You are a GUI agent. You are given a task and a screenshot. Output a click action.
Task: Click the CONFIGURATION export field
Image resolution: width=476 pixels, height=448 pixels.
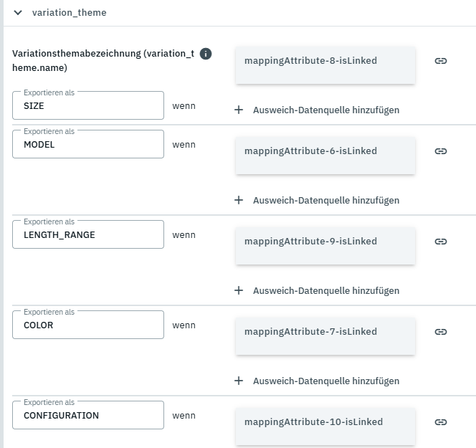click(88, 416)
